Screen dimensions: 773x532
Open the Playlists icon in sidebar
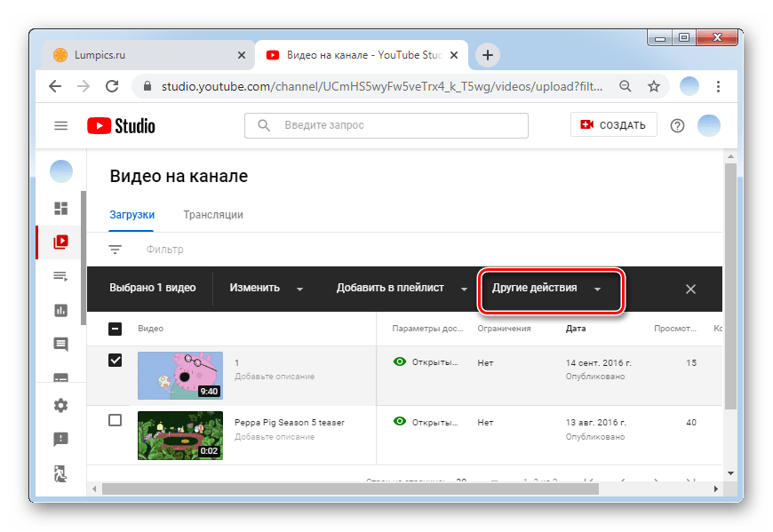(61, 276)
